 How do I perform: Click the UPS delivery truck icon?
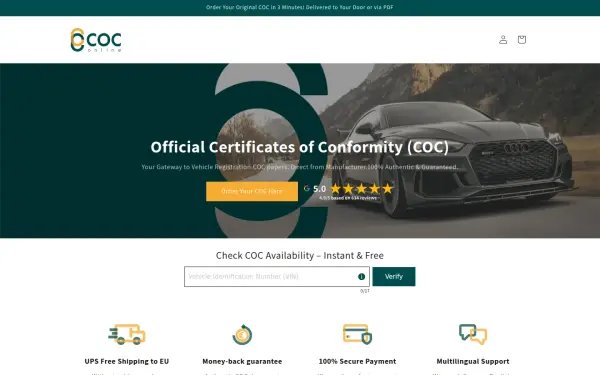point(127,334)
